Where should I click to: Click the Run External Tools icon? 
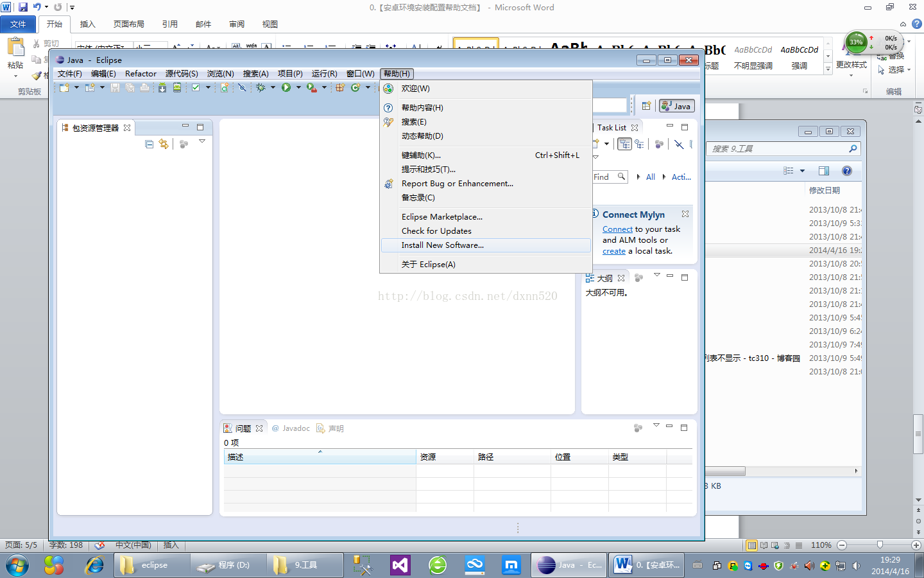click(x=311, y=87)
